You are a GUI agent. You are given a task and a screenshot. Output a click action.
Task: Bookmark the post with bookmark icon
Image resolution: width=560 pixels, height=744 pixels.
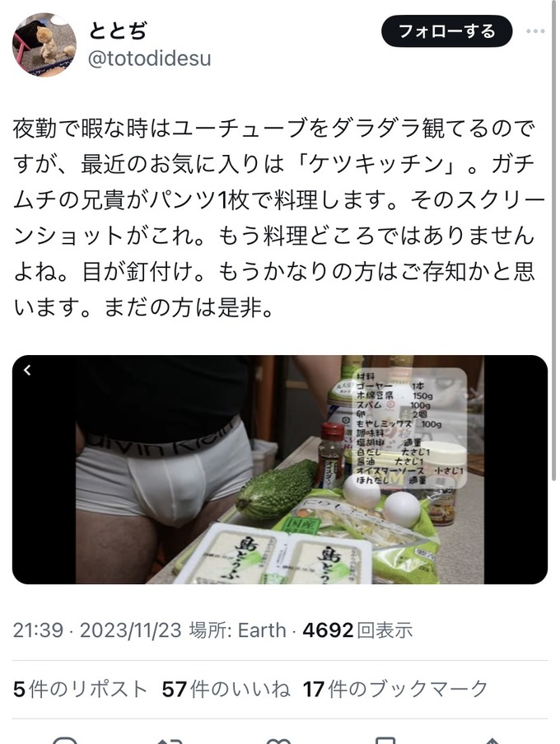(x=385, y=740)
